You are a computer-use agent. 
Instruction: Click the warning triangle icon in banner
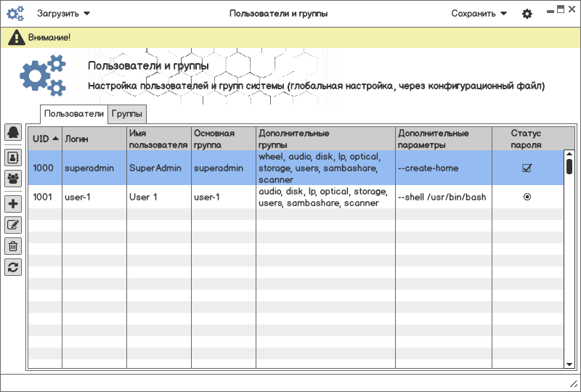15,38
